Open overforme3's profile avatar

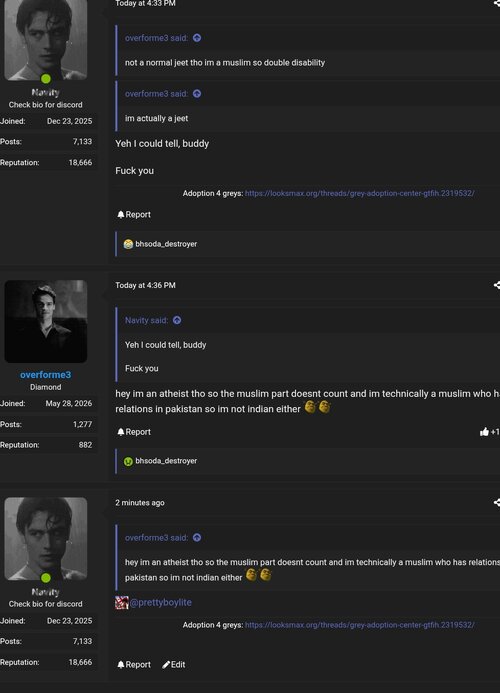click(46, 321)
